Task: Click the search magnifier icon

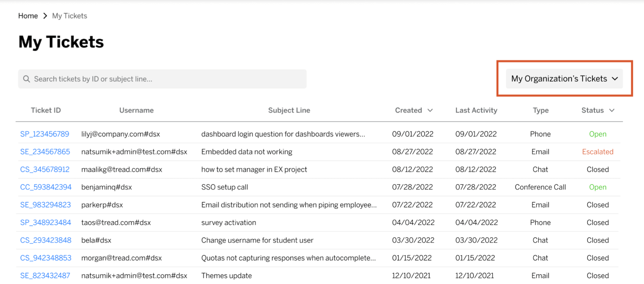Action: click(x=27, y=79)
